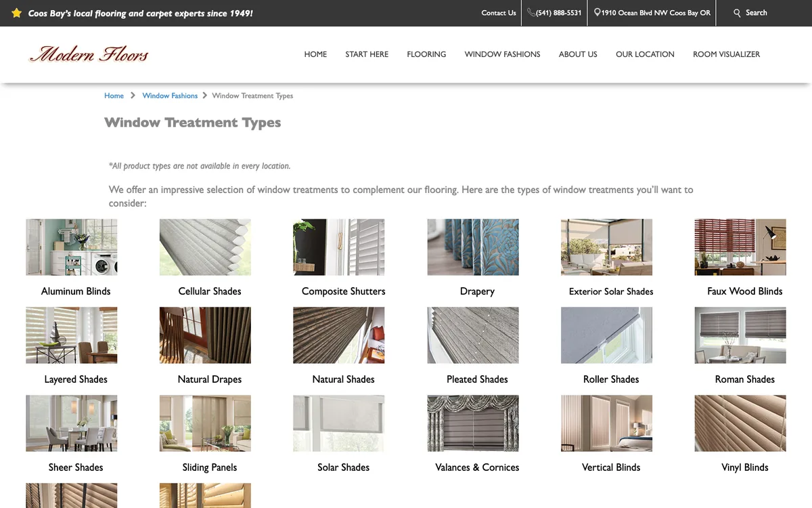Open the Solar Shades thumbnail image
This screenshot has width=812, height=508.
tap(338, 423)
